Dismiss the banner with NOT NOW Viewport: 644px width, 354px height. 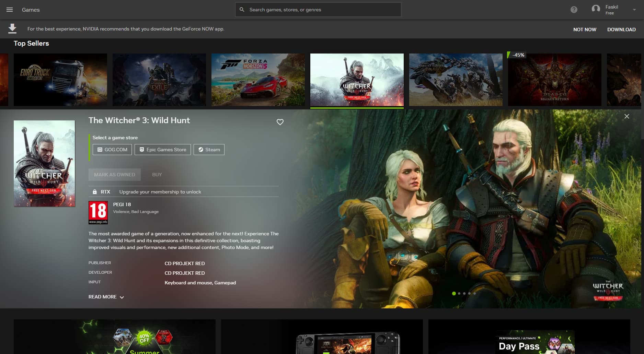tap(585, 29)
